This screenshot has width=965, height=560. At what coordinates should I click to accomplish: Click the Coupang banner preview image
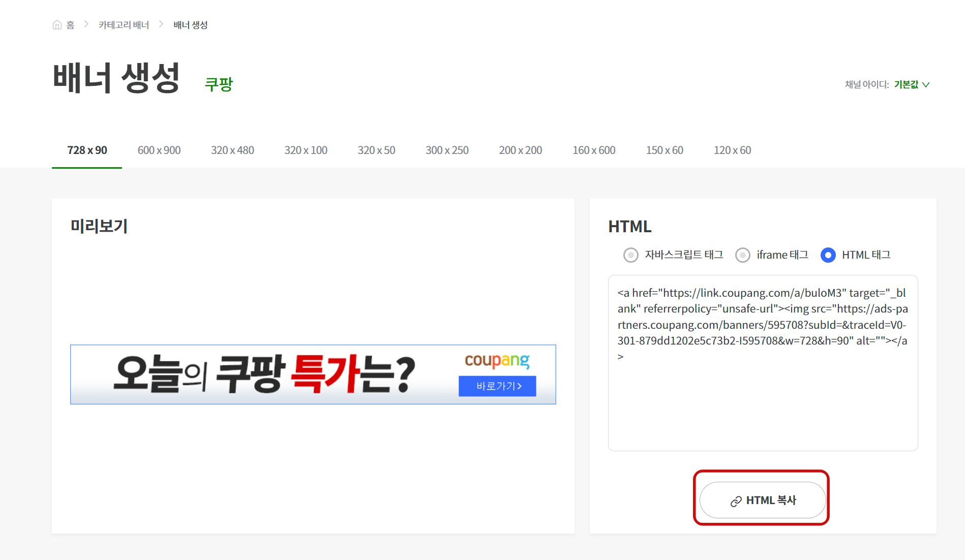(313, 375)
